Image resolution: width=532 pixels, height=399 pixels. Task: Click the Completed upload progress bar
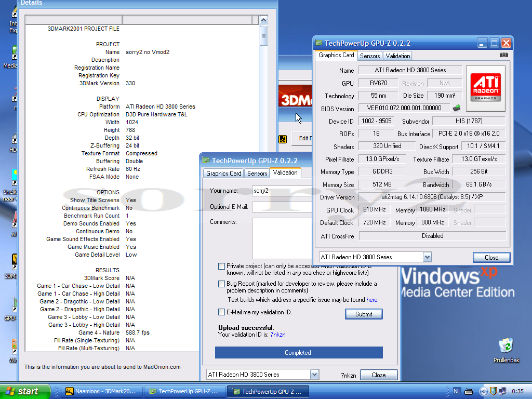click(299, 353)
